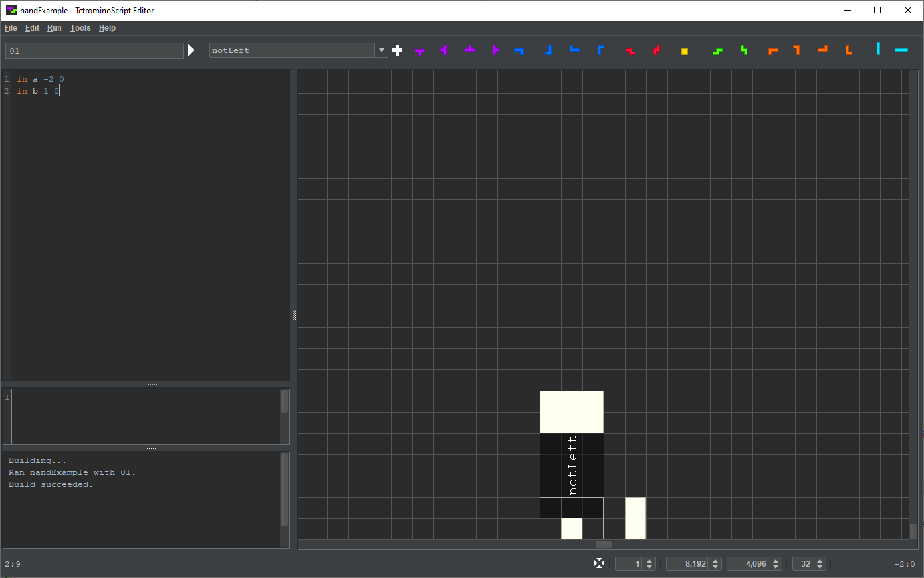Click the middle input panel scrollbar
Image resolution: width=924 pixels, height=578 pixels.
point(285,401)
